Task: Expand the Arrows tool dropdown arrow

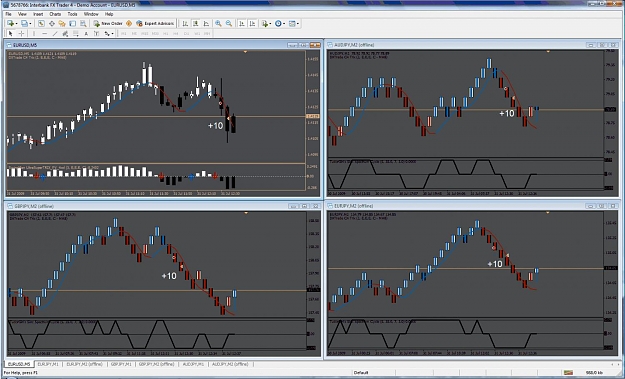Action: pos(113,33)
